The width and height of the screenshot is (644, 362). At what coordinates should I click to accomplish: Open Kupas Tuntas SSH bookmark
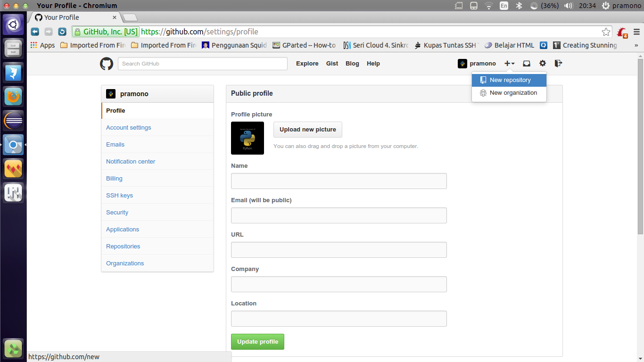click(446, 45)
